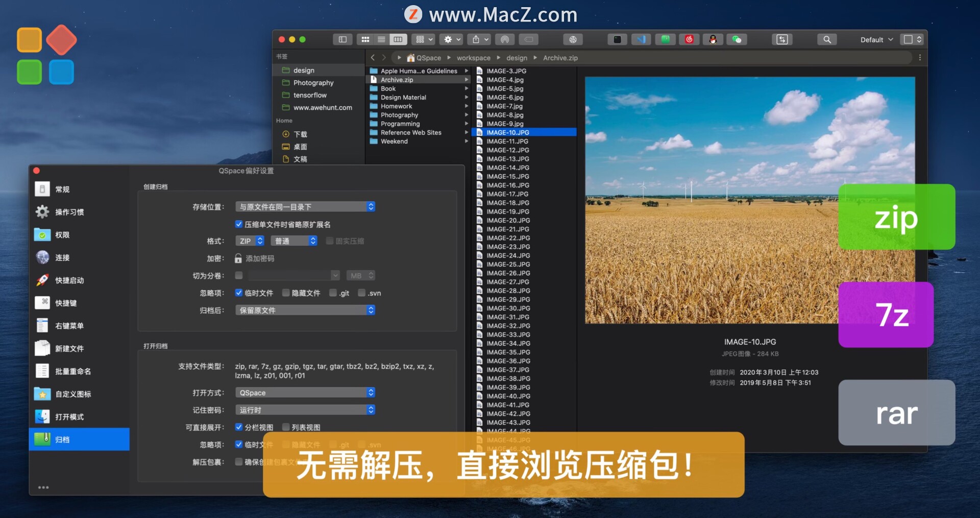Open the gear action menu
Viewport: 980px width, 518px height.
[452, 39]
